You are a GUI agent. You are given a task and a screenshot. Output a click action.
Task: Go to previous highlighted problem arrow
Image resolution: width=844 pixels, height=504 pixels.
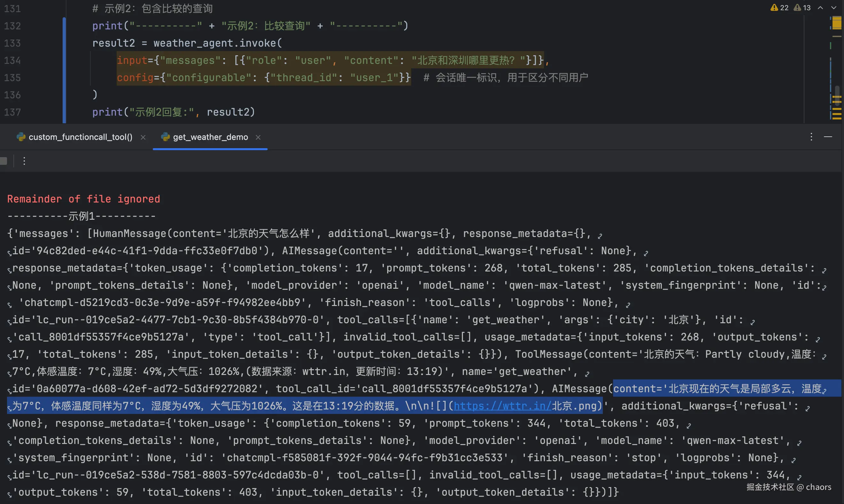820,7
